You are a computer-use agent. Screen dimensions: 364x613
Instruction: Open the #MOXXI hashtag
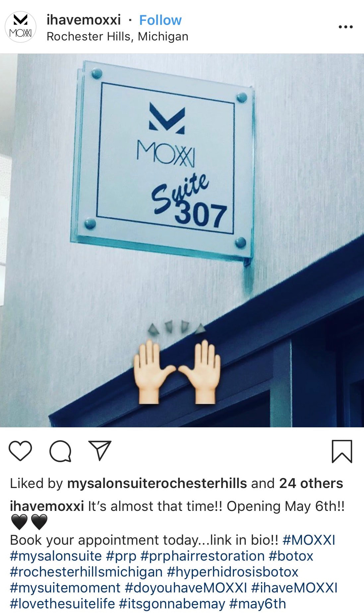(309, 540)
